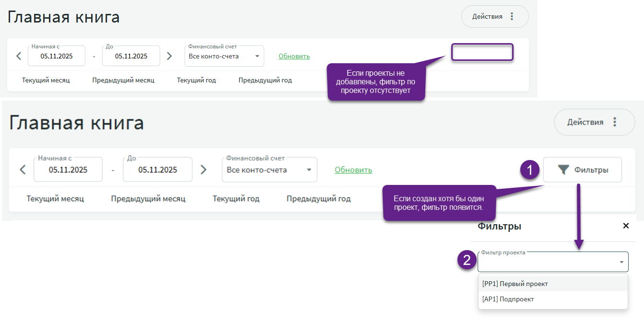This screenshot has height=321, width=644.
Task: Click the Начиная с date field in lower panel
Action: coord(68,170)
